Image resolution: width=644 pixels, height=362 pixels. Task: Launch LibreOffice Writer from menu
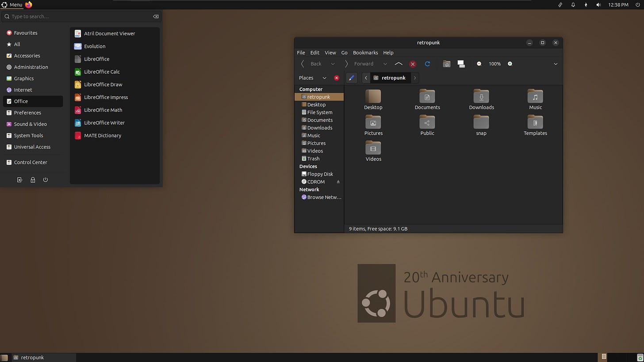point(115,123)
